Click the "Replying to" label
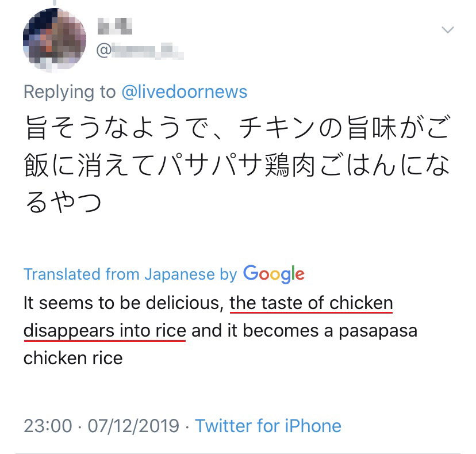This screenshot has height=454, width=476. click(x=69, y=91)
